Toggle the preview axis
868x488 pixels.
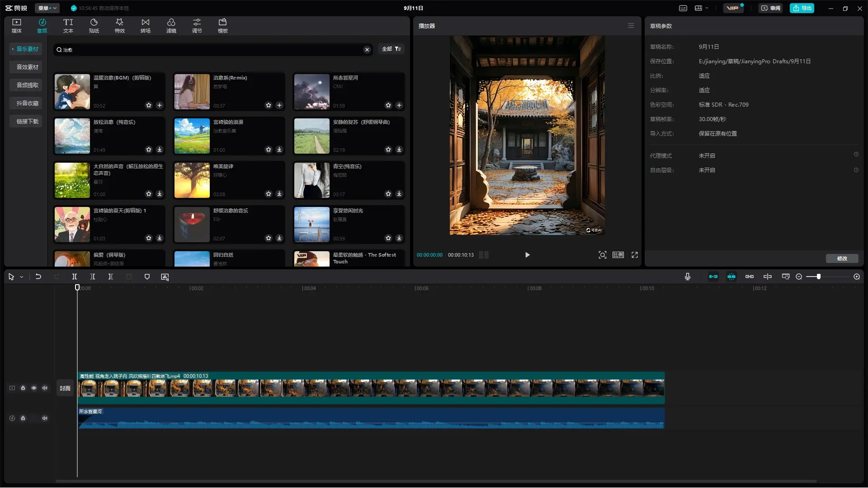(x=768, y=277)
